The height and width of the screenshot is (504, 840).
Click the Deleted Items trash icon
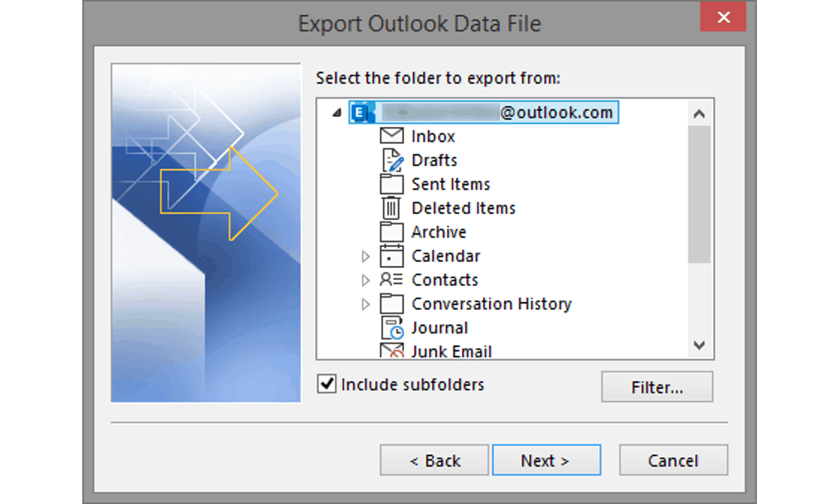tap(391, 207)
